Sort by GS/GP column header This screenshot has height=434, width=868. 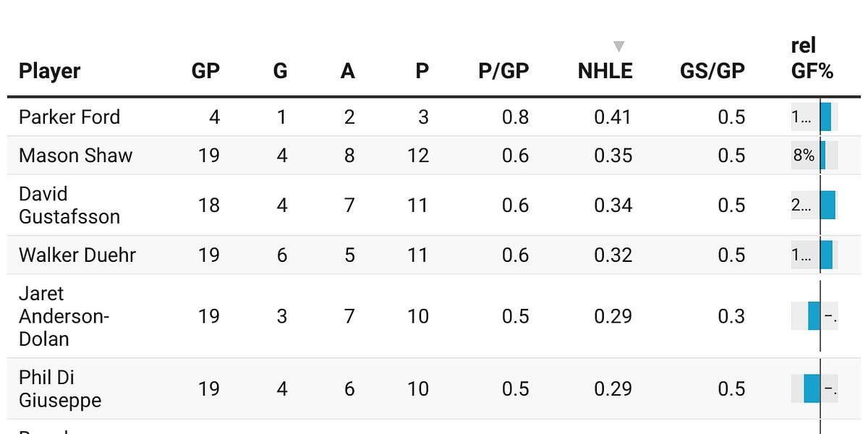712,71
